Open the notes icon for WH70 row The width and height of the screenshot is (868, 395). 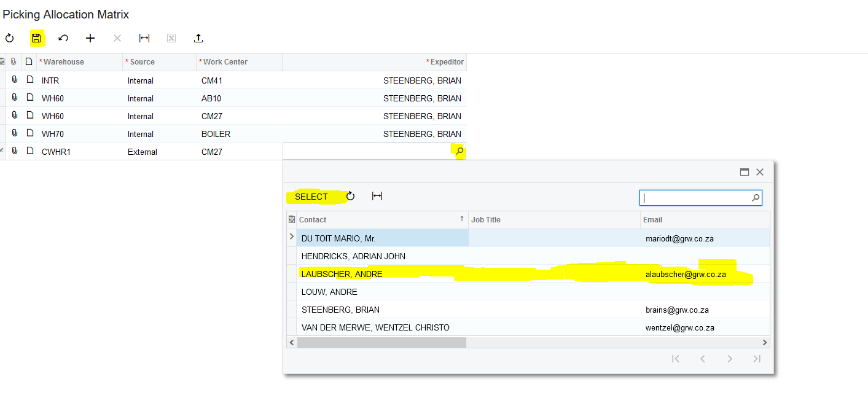coord(29,133)
